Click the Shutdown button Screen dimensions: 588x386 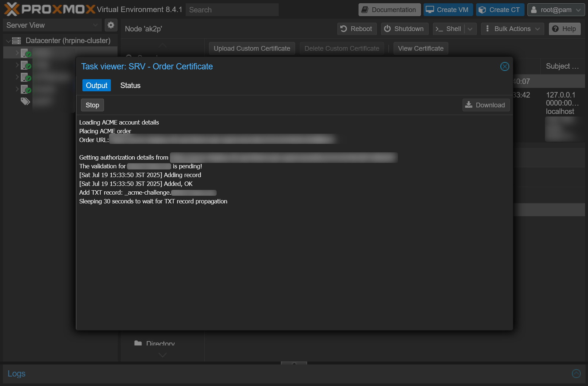point(405,29)
